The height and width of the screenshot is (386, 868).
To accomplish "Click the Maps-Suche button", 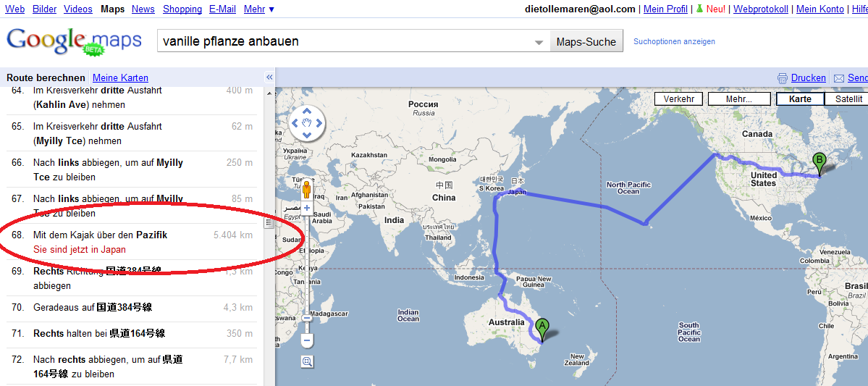I will click(x=586, y=42).
